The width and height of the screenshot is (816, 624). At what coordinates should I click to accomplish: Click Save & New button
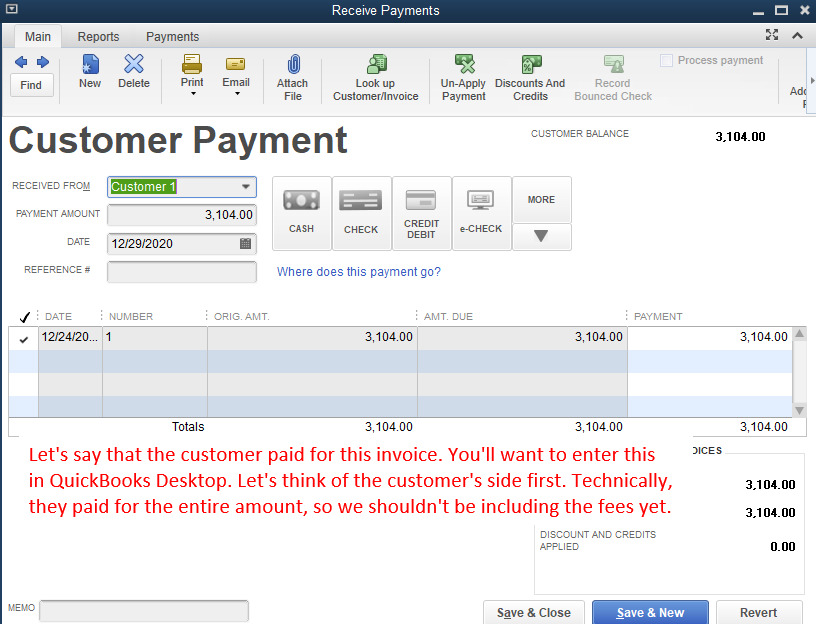[x=651, y=613]
